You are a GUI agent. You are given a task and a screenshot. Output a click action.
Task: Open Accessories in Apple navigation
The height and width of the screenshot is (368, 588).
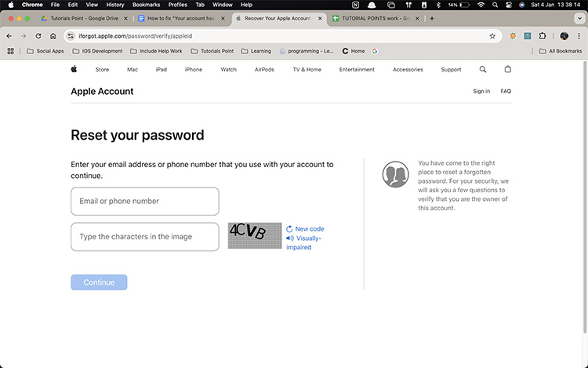[x=408, y=69]
